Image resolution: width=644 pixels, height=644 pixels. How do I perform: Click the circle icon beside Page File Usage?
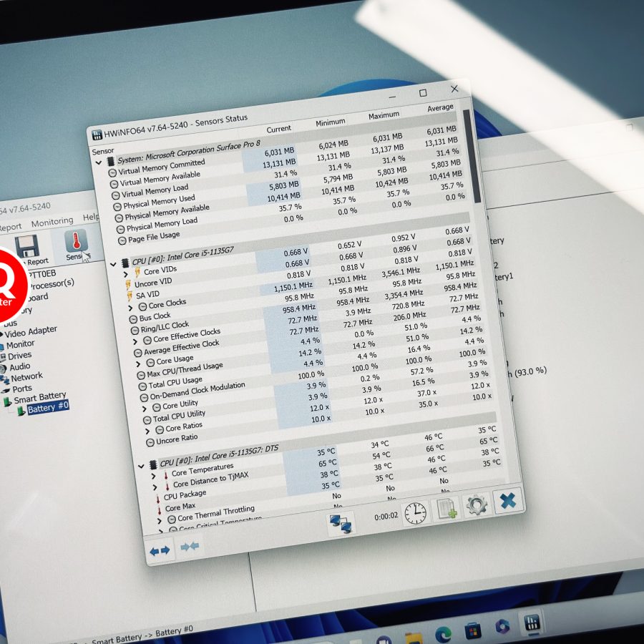coord(122,240)
